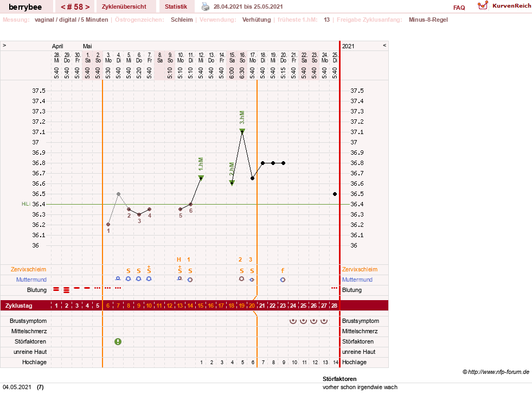
Task: Click the bleeding dash on cycle day 3
Action: [x=76, y=288]
